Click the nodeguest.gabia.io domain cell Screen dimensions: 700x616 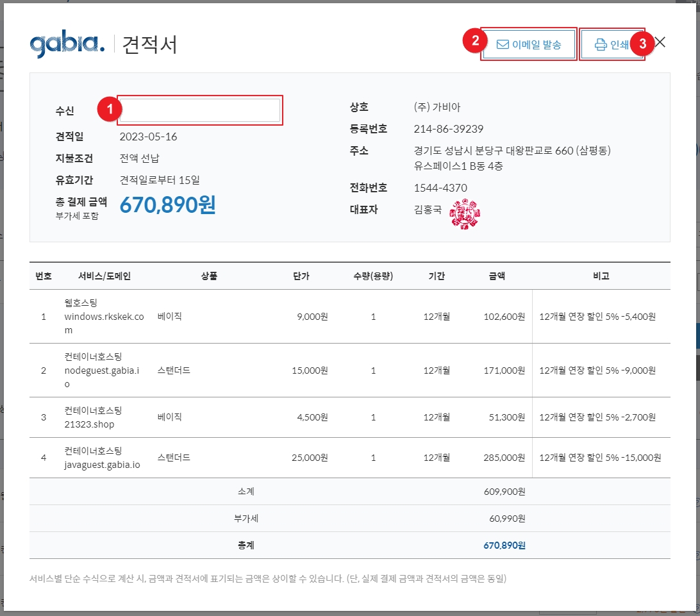(x=102, y=377)
